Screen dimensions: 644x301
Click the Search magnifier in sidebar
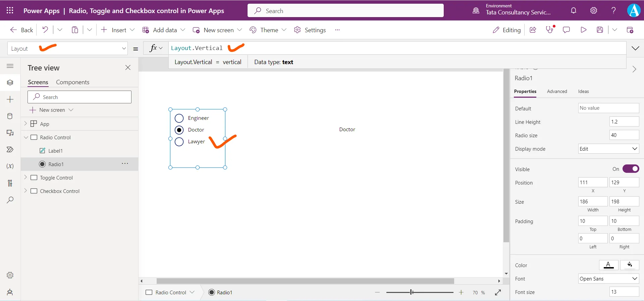pos(10,200)
